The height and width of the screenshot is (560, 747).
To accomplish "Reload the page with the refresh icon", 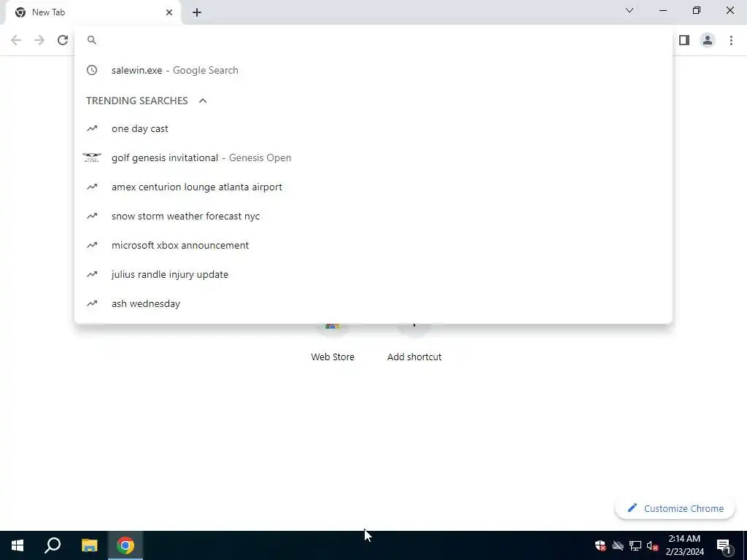I will coord(63,40).
